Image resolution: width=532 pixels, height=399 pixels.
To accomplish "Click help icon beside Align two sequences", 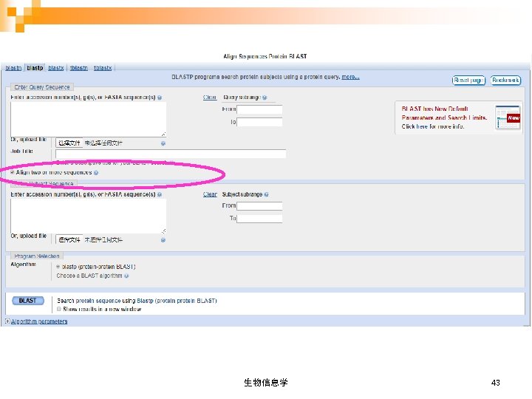I will [x=96, y=173].
